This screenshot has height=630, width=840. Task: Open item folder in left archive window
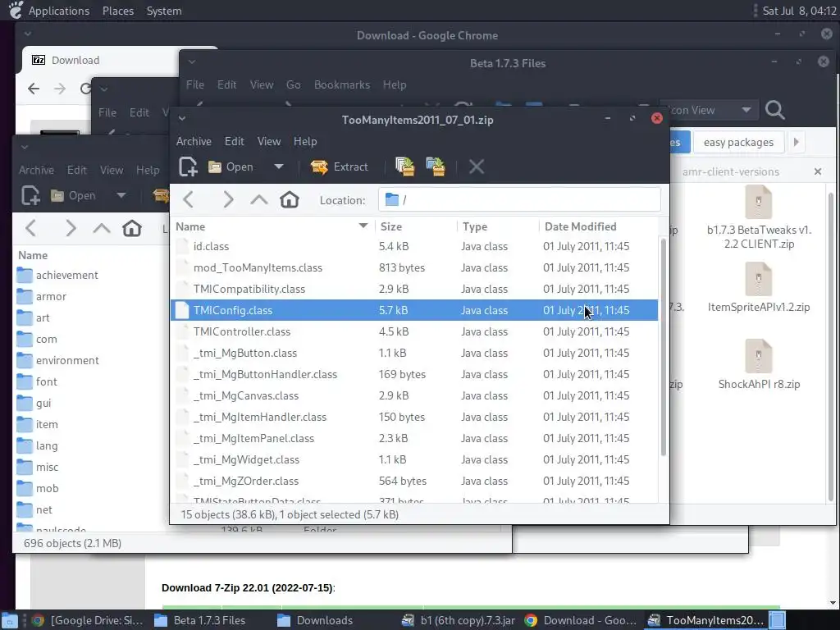[x=38, y=425]
